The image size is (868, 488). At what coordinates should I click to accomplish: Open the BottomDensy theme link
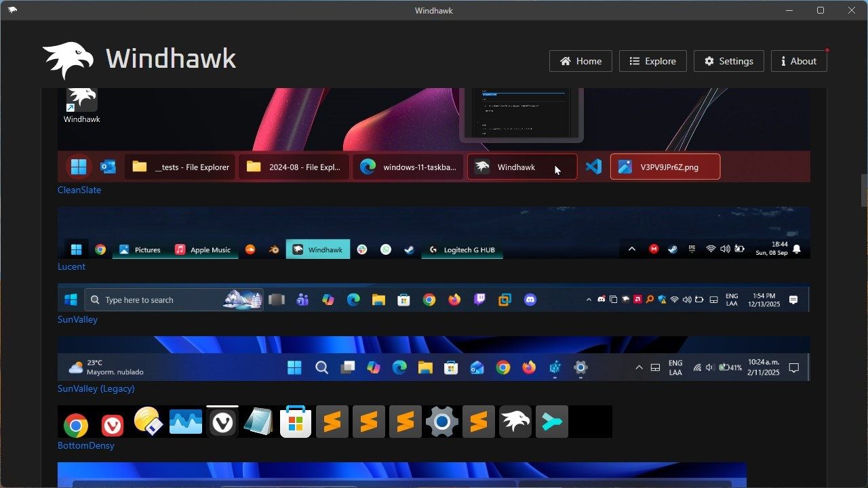pyautogui.click(x=86, y=445)
